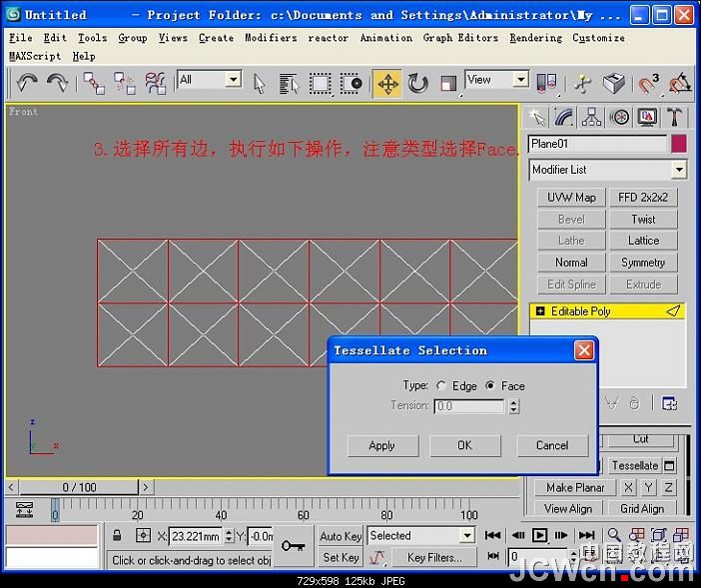Select Edge type radio button
This screenshot has width=701, height=588.
point(441,385)
